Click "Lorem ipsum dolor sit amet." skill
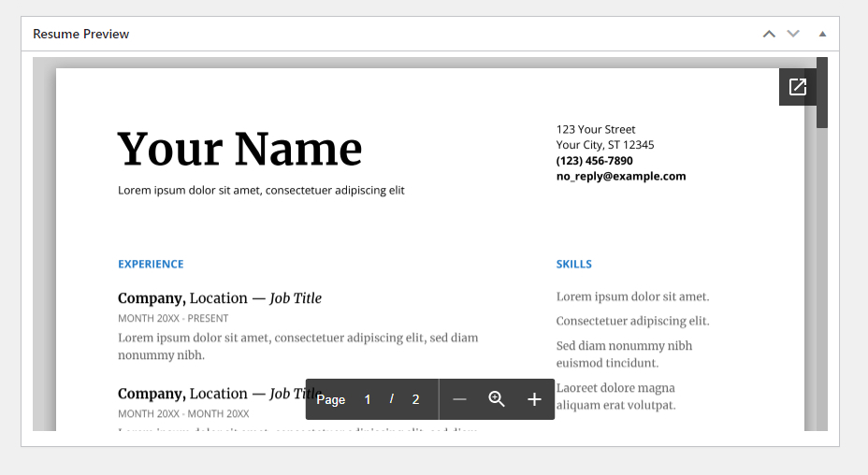868x475 pixels. 632,296
